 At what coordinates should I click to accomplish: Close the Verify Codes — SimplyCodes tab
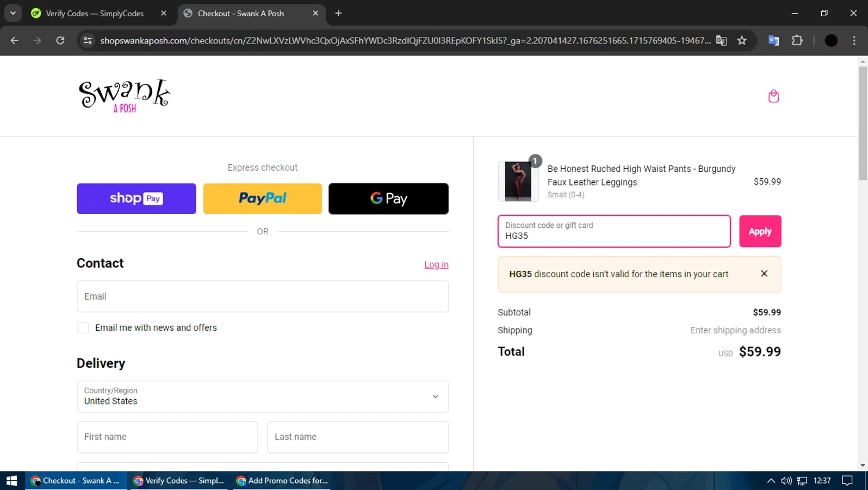point(164,13)
